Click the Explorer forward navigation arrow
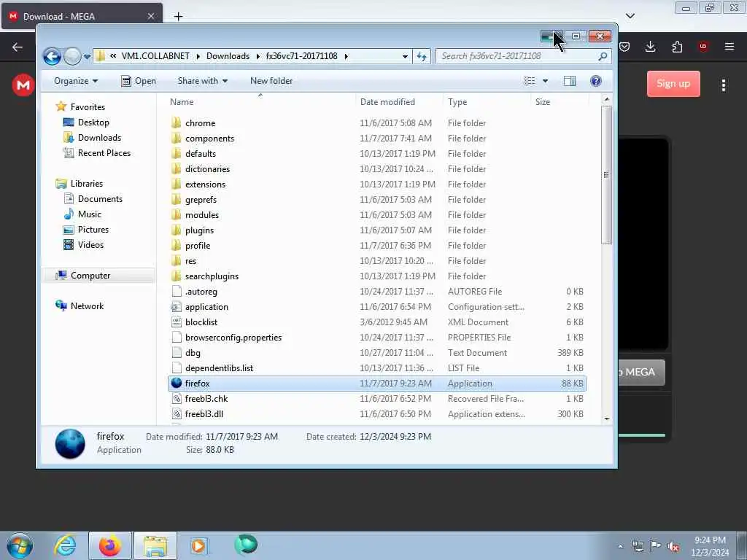This screenshot has width=747, height=560. tap(72, 56)
